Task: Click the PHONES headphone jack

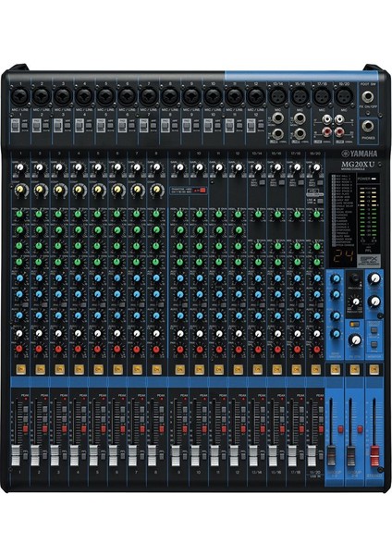Action: [x=368, y=126]
